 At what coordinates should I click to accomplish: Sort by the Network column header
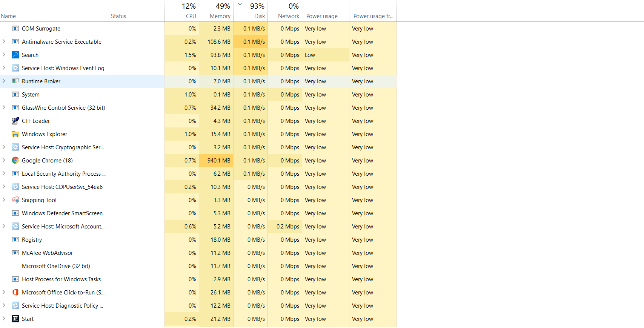point(285,11)
